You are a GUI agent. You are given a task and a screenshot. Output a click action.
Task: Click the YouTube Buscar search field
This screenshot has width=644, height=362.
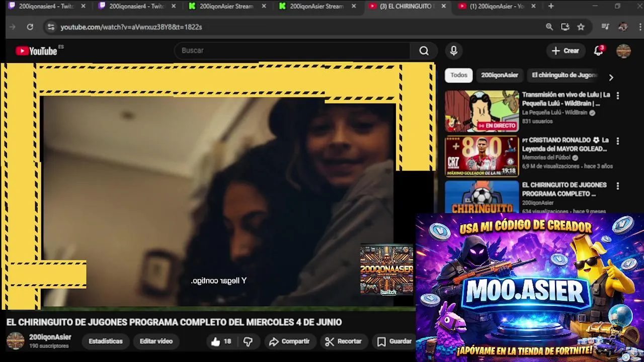(292, 51)
